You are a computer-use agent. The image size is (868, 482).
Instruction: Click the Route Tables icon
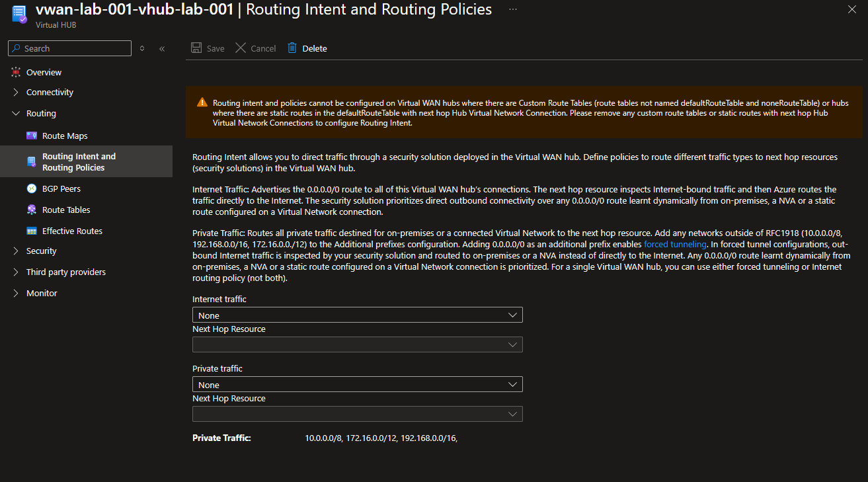pos(32,210)
